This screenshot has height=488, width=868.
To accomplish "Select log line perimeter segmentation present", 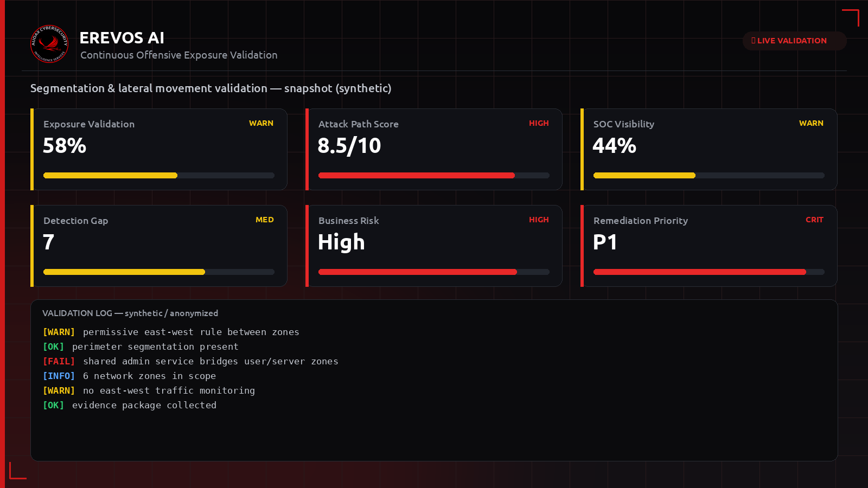I will (141, 346).
